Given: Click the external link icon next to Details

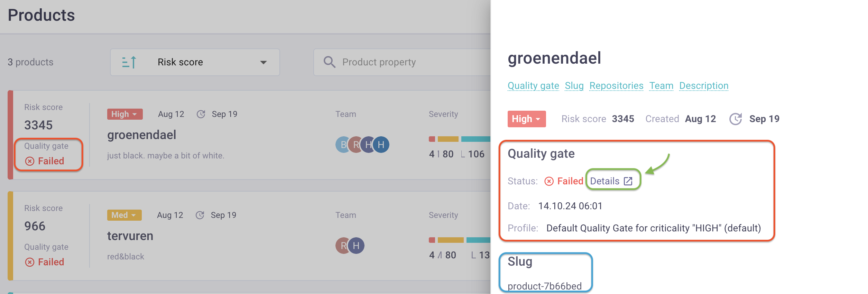Looking at the screenshot, I should [x=628, y=181].
